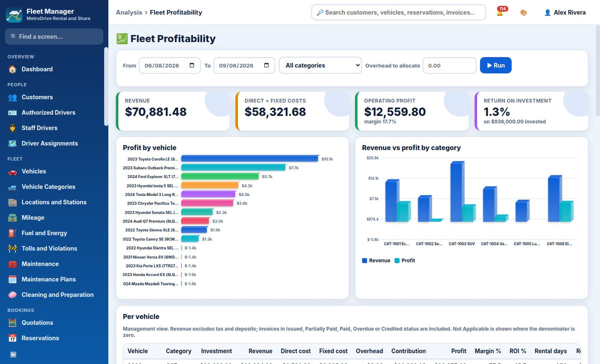Screen dimensions: 600x364
Task: Click the Subaru Outback profit bar
Action: pos(233,168)
